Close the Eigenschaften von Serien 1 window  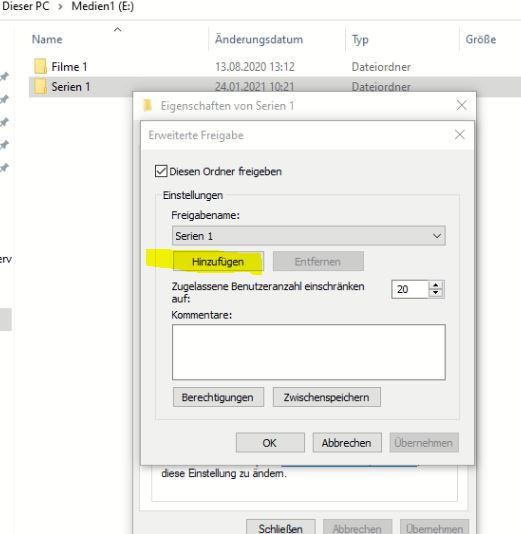[462, 105]
